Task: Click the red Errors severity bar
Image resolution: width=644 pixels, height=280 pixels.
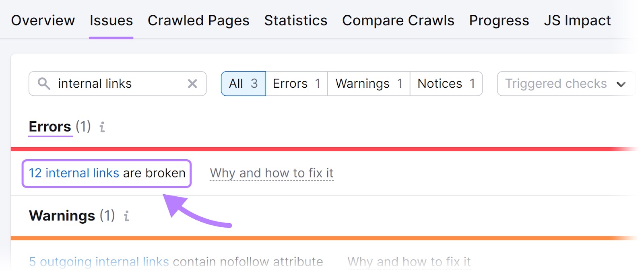Action: (322, 148)
